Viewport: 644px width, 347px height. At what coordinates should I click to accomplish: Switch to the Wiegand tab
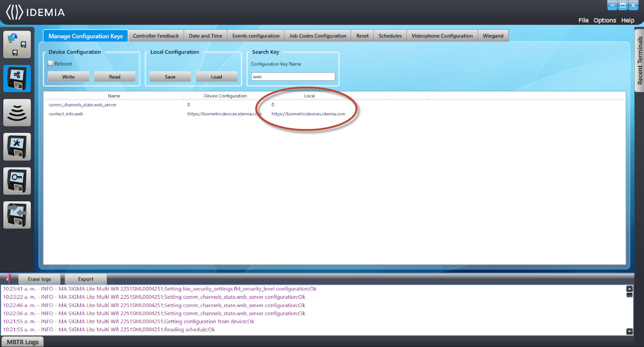[493, 36]
